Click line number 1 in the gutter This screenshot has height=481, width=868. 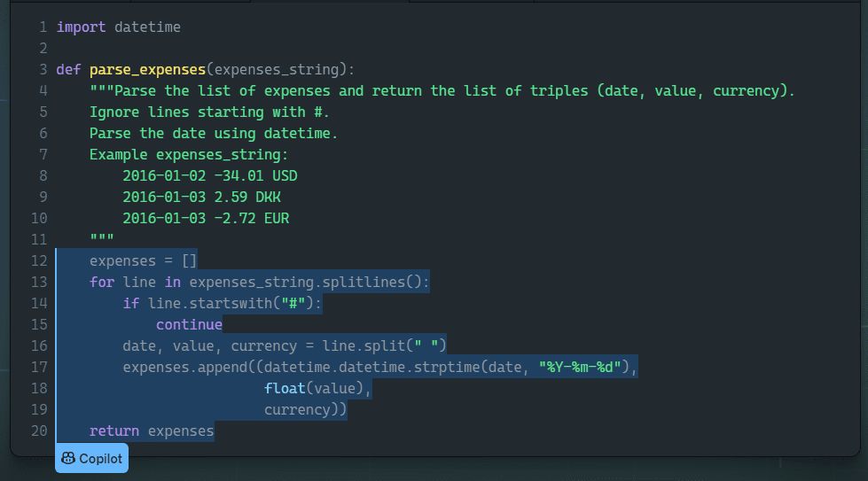[x=43, y=27]
